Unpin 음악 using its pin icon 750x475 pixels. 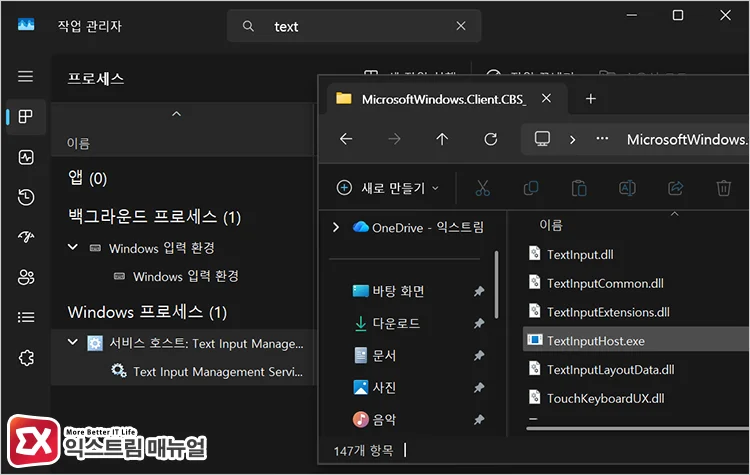pos(479,420)
